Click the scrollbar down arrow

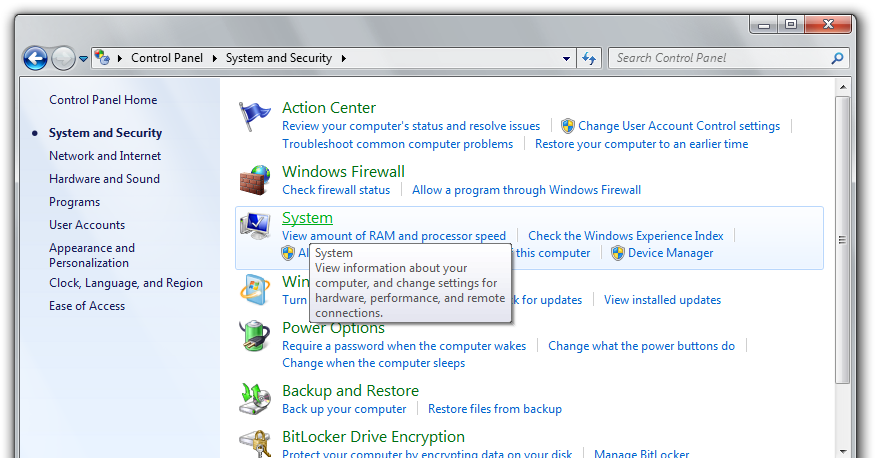(x=843, y=451)
